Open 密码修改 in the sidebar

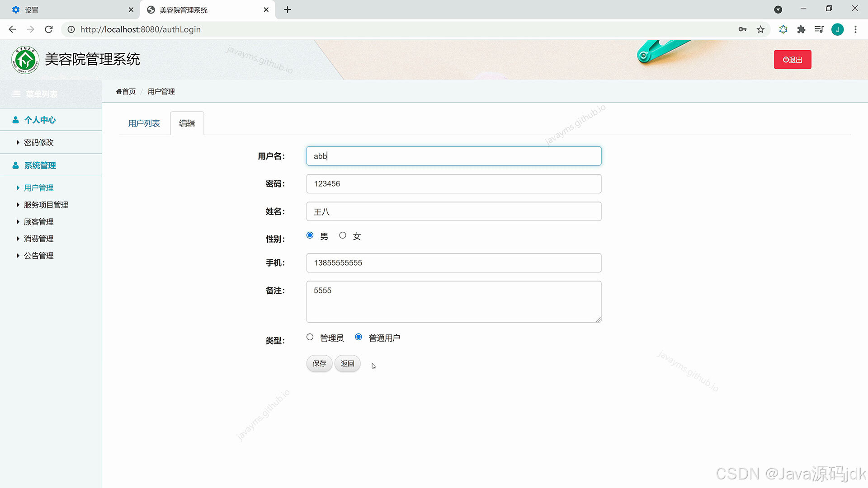(39, 142)
